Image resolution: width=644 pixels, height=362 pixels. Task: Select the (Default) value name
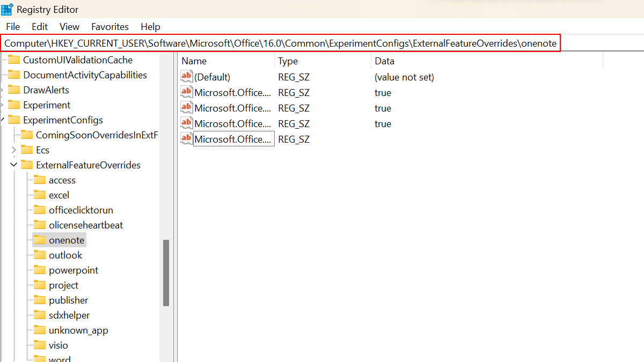(x=213, y=77)
